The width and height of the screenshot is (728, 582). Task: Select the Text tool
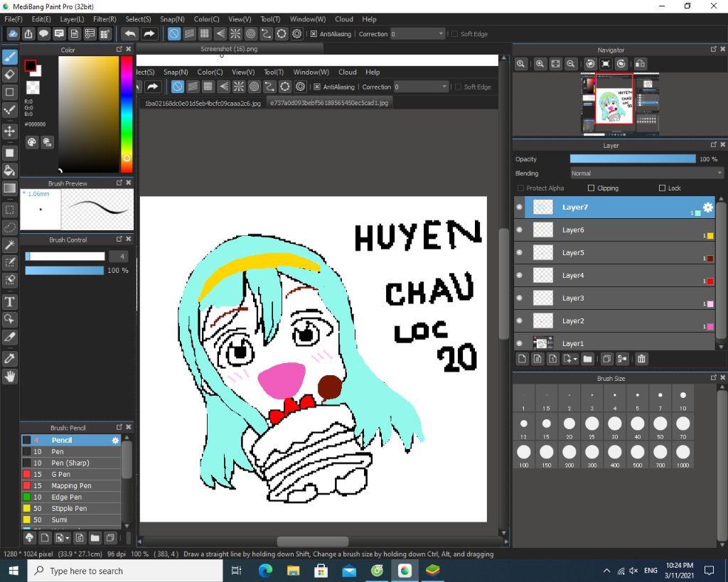coord(10,302)
